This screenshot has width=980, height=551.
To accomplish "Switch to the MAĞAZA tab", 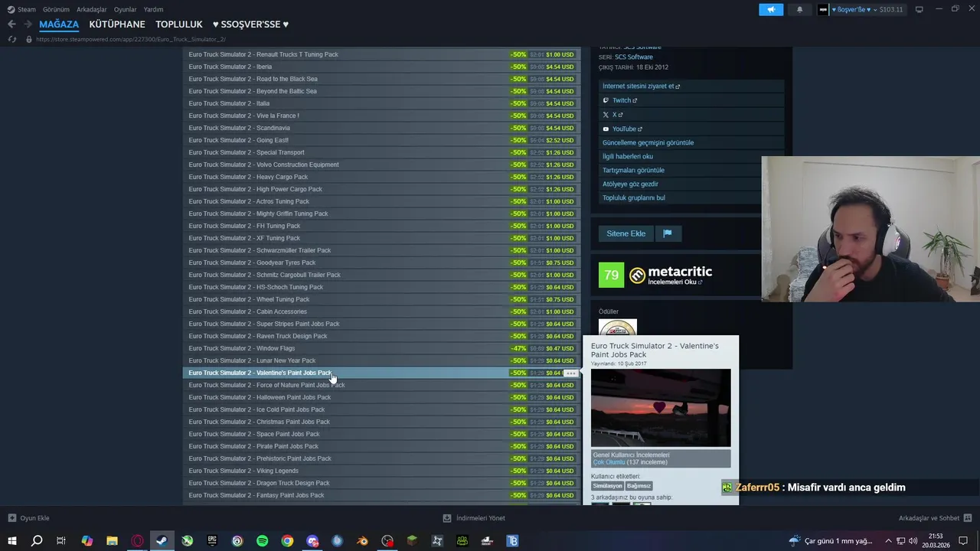I will pyautogui.click(x=59, y=24).
